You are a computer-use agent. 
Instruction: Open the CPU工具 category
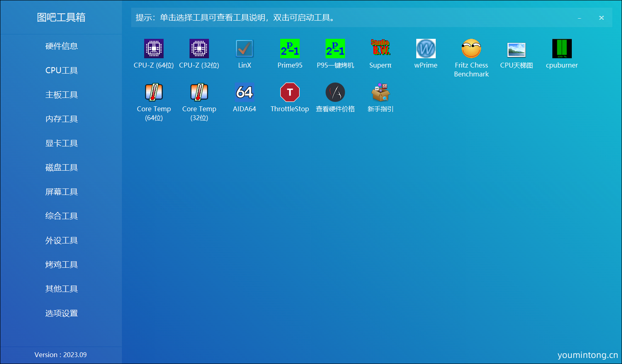(61, 70)
